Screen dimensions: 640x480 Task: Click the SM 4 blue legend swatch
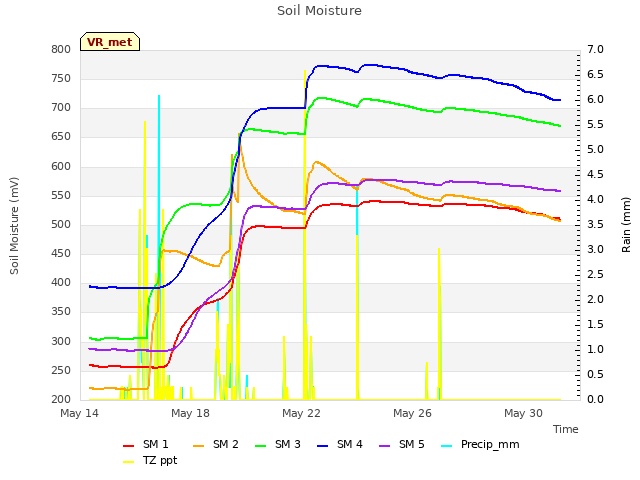point(322,445)
